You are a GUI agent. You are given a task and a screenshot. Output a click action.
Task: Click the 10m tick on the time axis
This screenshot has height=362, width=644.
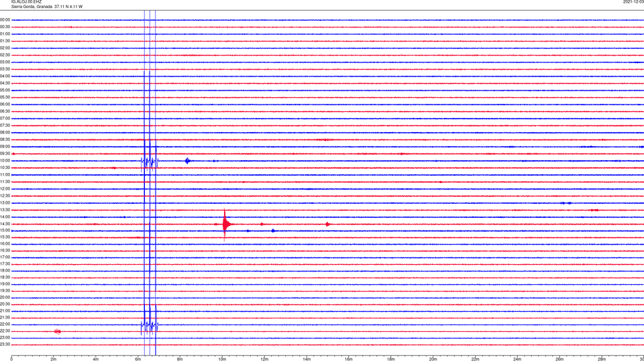pos(222,359)
